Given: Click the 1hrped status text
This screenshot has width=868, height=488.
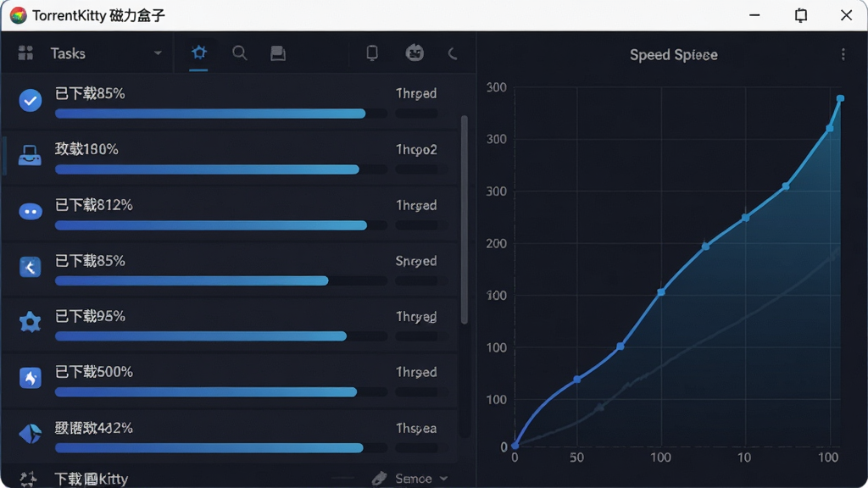Looking at the screenshot, I should click(416, 93).
